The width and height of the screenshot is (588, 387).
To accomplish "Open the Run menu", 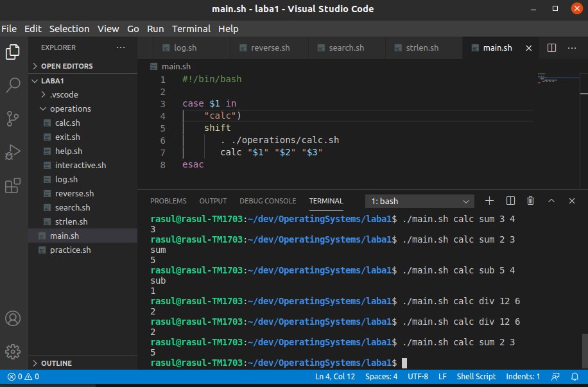I will (155, 29).
